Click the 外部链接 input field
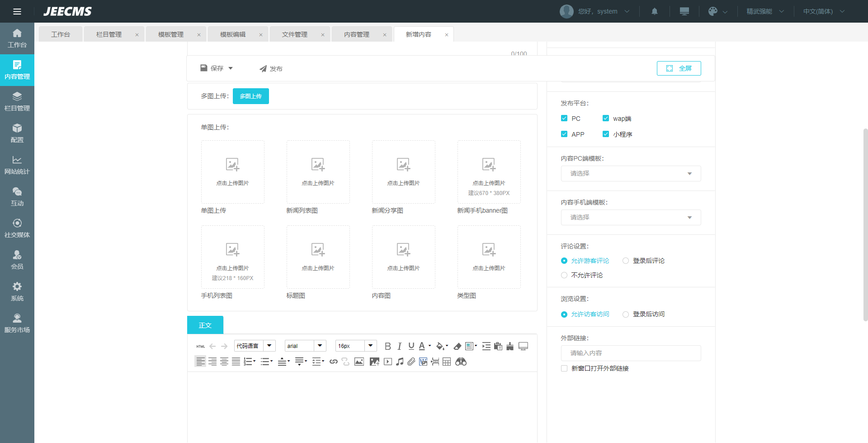The image size is (868, 443). (631, 353)
